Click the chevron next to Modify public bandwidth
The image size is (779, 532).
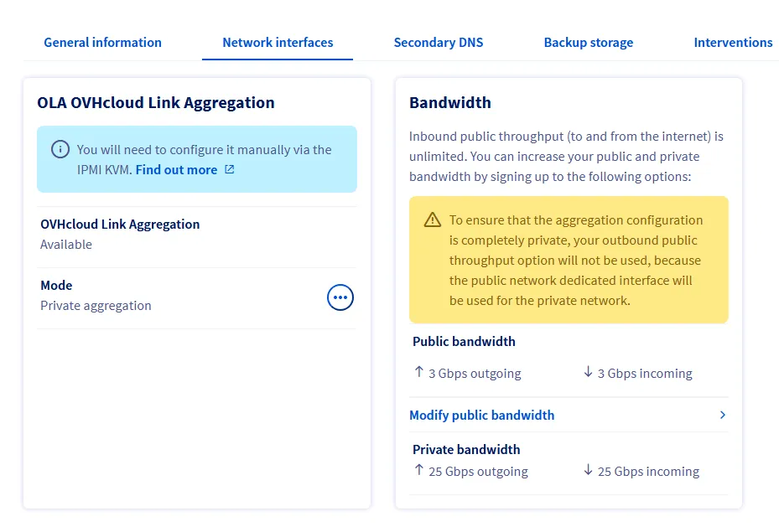click(723, 416)
